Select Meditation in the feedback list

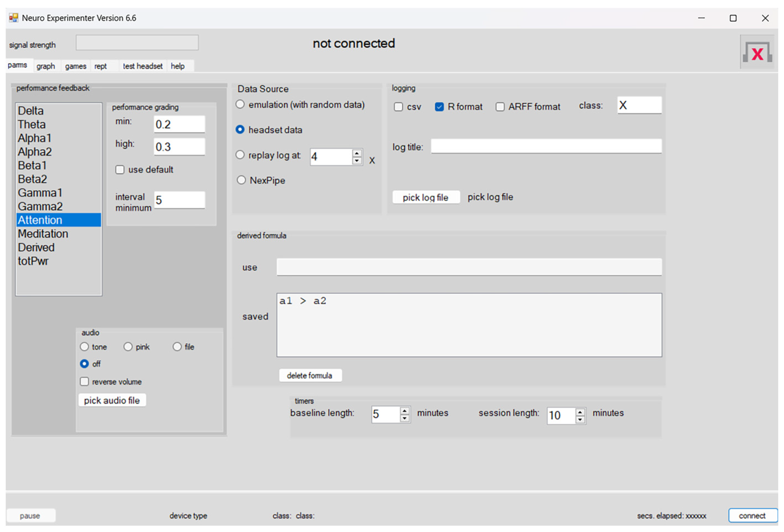[43, 234]
